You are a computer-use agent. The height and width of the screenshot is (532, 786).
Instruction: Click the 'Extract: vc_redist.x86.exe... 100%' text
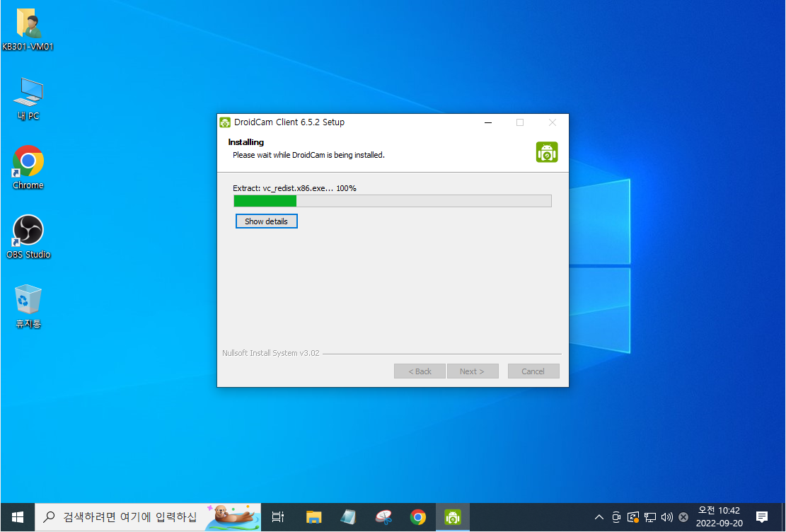tap(294, 188)
